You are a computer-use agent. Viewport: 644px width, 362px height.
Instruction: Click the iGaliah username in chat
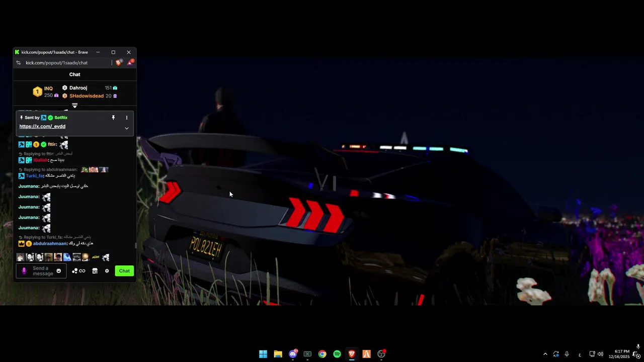point(41,160)
